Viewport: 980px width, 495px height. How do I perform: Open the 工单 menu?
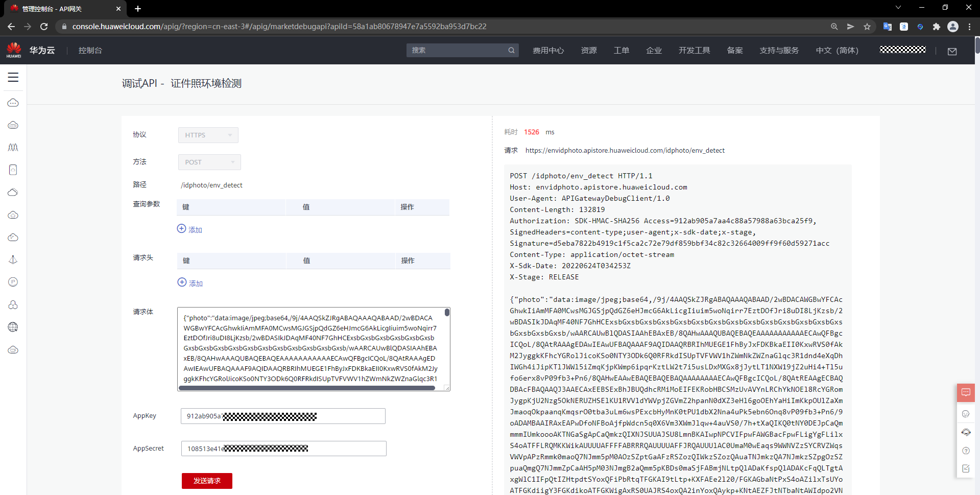pos(622,50)
